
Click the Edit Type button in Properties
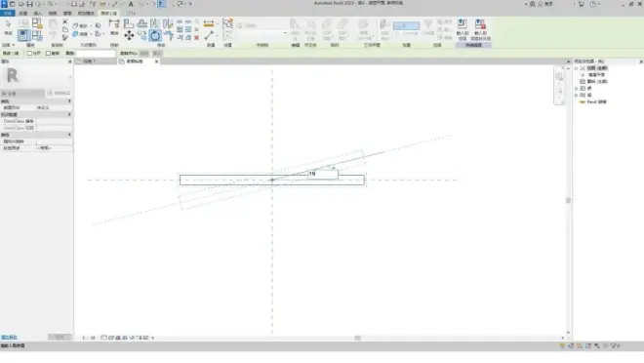coord(59,94)
